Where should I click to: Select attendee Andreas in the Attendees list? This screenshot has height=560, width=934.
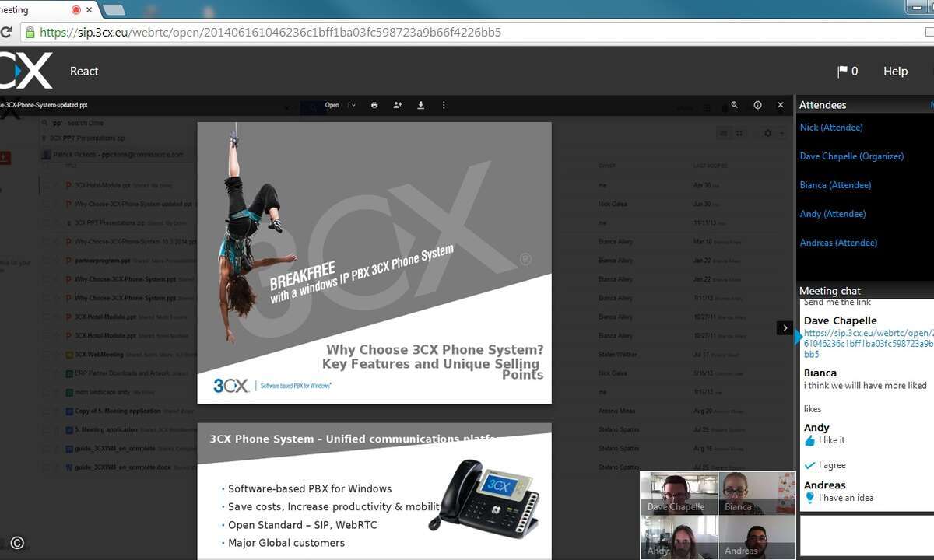(838, 243)
